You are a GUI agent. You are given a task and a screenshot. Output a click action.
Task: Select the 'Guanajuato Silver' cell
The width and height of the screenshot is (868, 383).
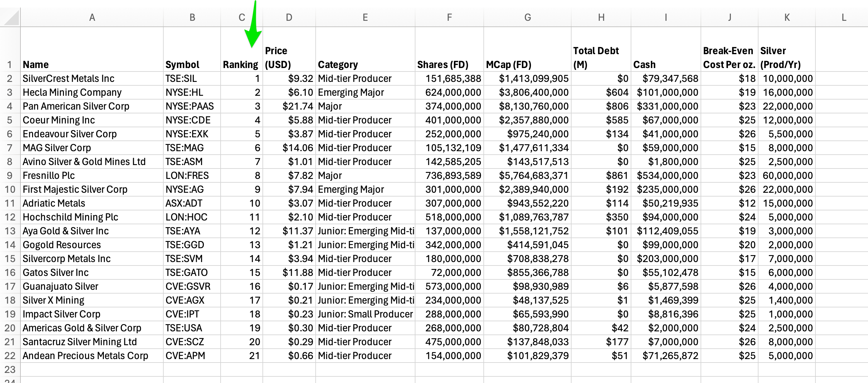click(x=92, y=286)
